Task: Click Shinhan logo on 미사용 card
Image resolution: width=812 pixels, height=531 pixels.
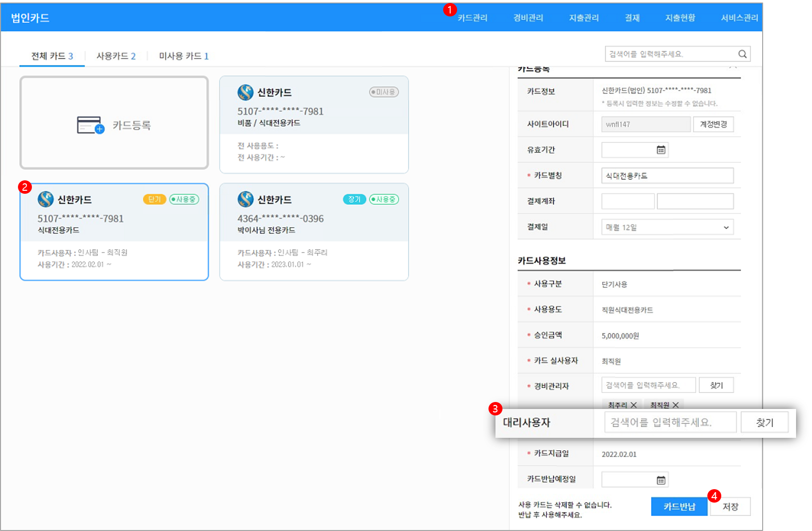Action: pos(246,92)
